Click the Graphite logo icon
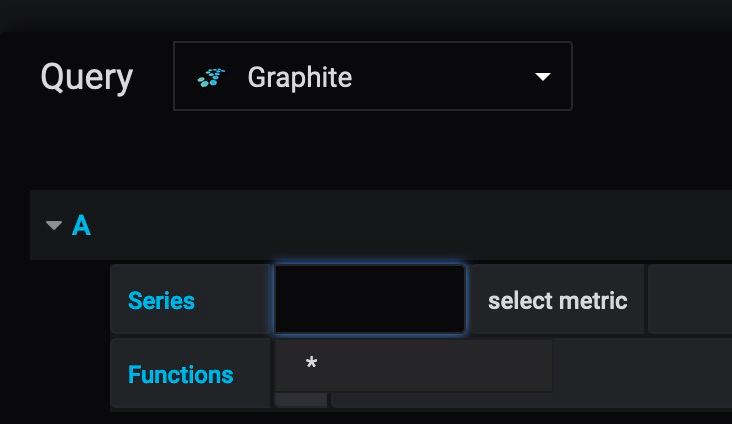 (211, 78)
